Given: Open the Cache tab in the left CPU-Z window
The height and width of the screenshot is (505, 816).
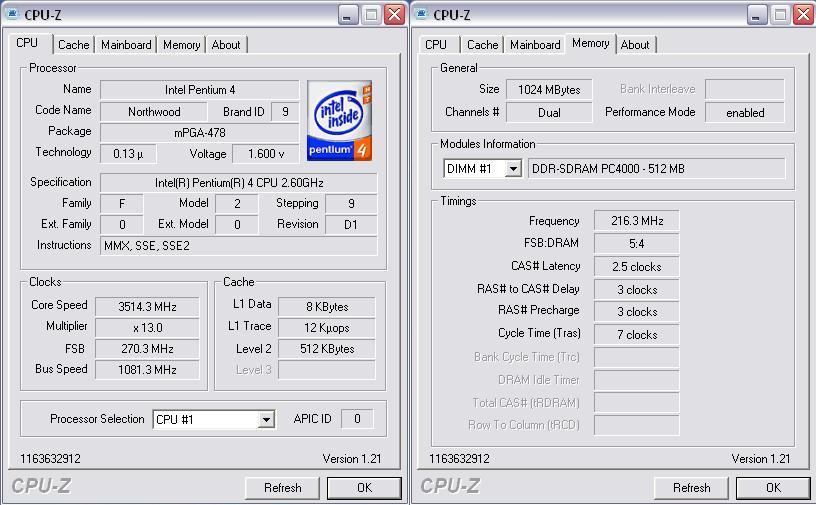Looking at the screenshot, I should coord(73,45).
